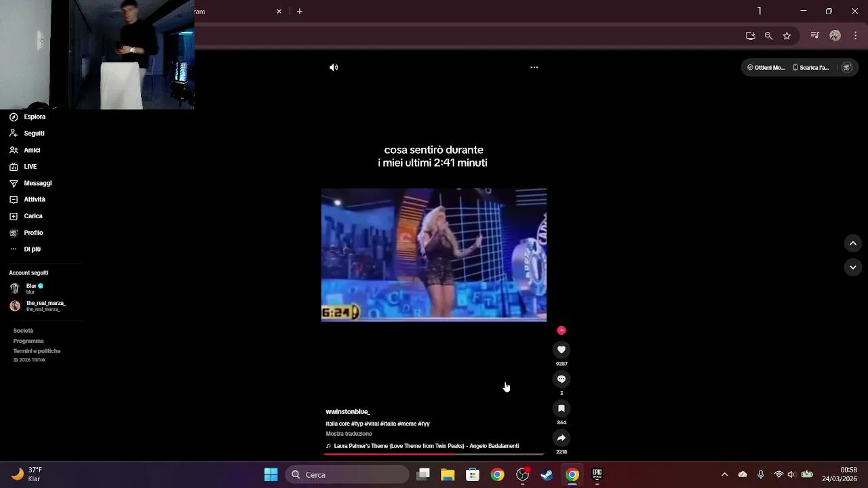Open the comments via the speech bubble icon

[561, 379]
